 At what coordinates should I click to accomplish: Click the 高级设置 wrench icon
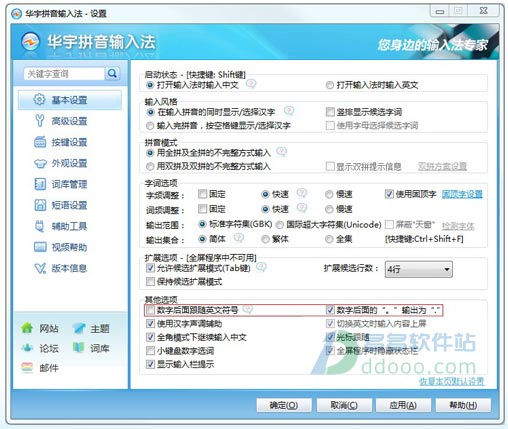point(40,120)
